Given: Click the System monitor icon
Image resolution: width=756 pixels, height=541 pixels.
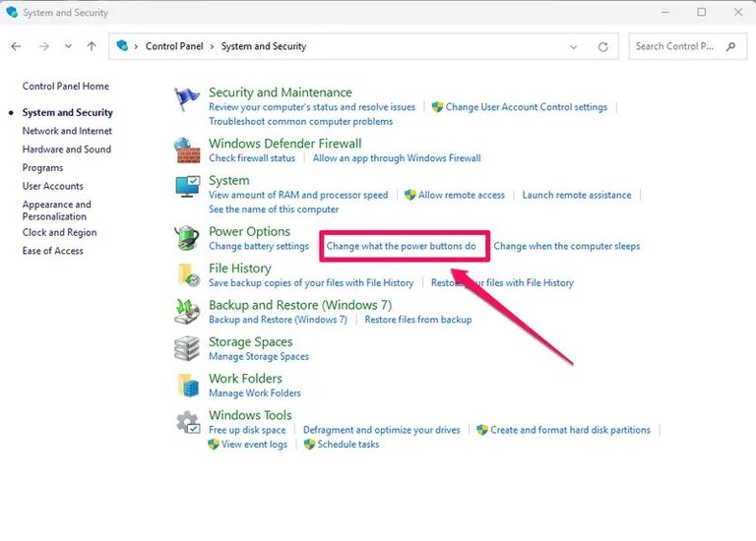Looking at the screenshot, I should 187,187.
